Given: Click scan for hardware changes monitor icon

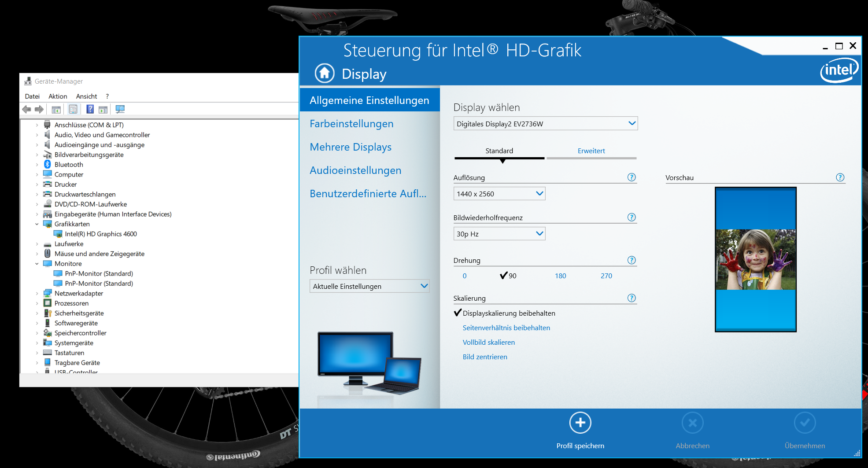Looking at the screenshot, I should (x=120, y=109).
